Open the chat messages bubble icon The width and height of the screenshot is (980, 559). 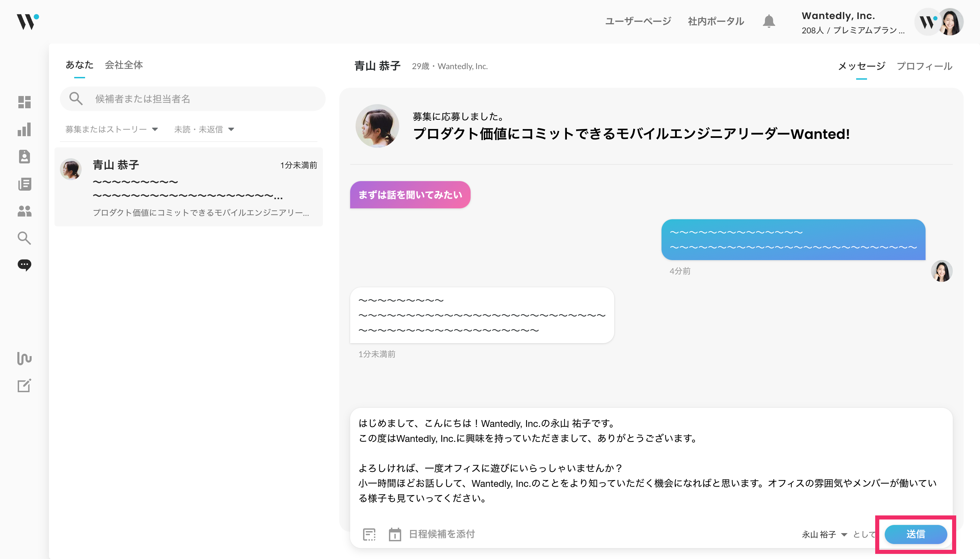coord(24,265)
